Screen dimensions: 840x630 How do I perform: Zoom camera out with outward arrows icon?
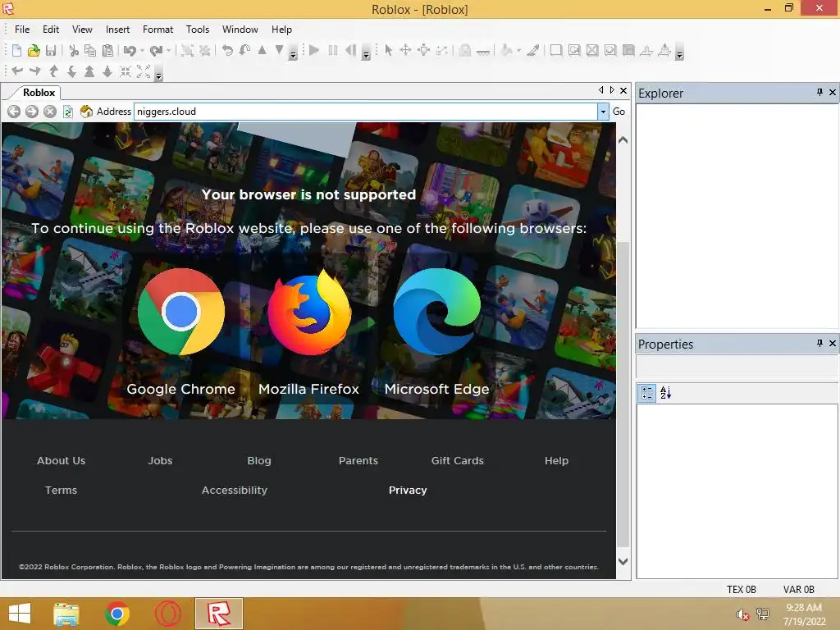[144, 71]
